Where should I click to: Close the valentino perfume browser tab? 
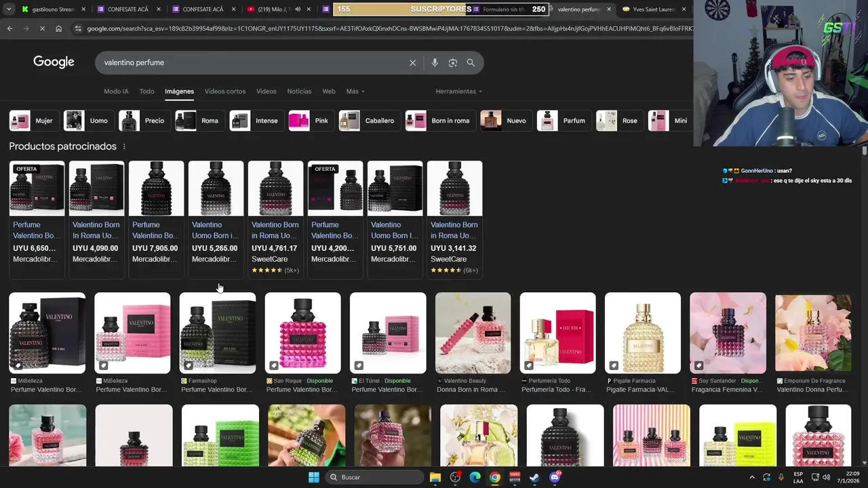pyautogui.click(x=608, y=9)
